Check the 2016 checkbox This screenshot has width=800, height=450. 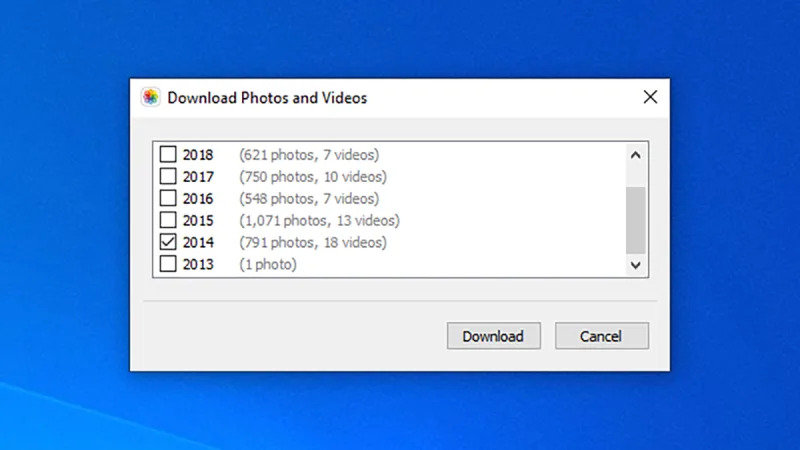click(168, 198)
